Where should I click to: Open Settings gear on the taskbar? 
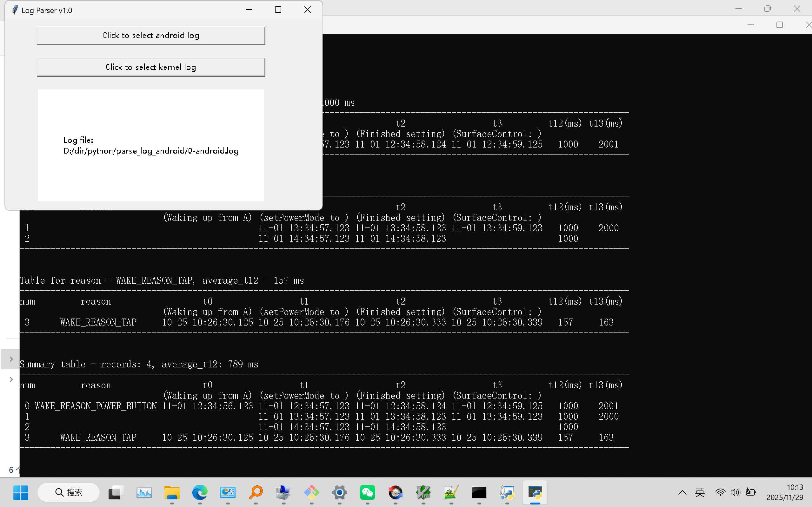[339, 492]
